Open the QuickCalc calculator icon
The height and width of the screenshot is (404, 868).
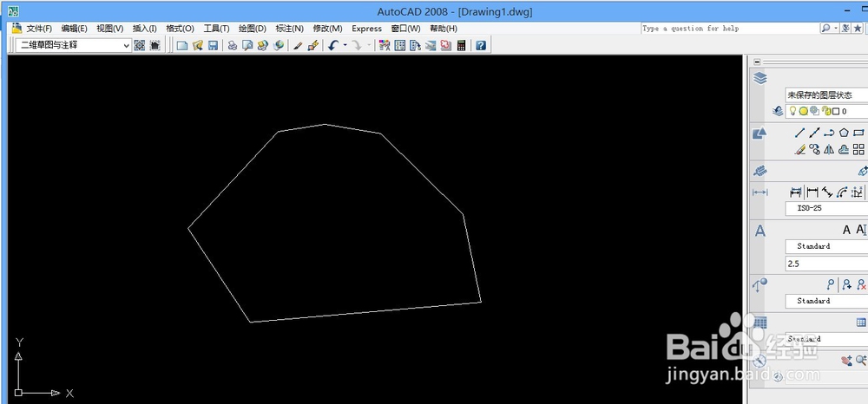coord(461,45)
